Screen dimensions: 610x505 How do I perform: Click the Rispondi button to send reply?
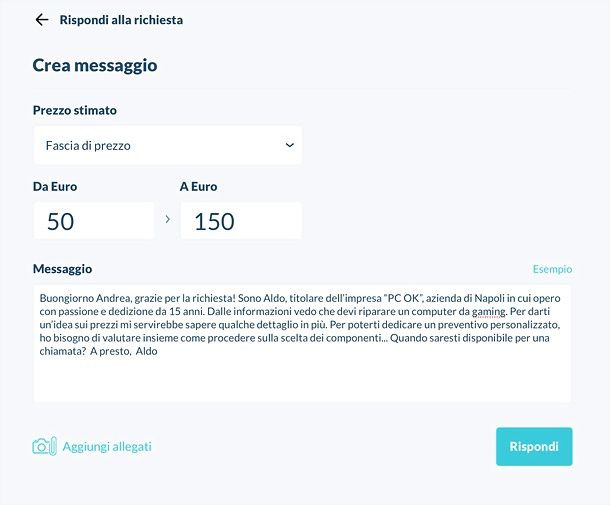coord(534,446)
